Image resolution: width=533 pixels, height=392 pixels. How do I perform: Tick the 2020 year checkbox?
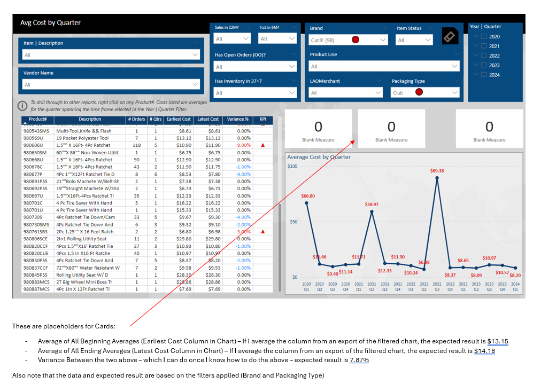coord(484,36)
